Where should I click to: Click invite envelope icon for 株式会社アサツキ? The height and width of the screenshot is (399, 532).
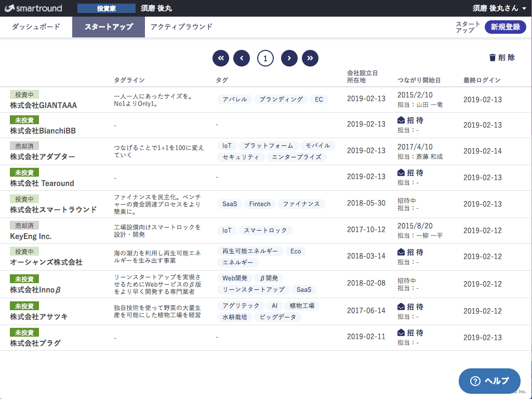[401, 307]
